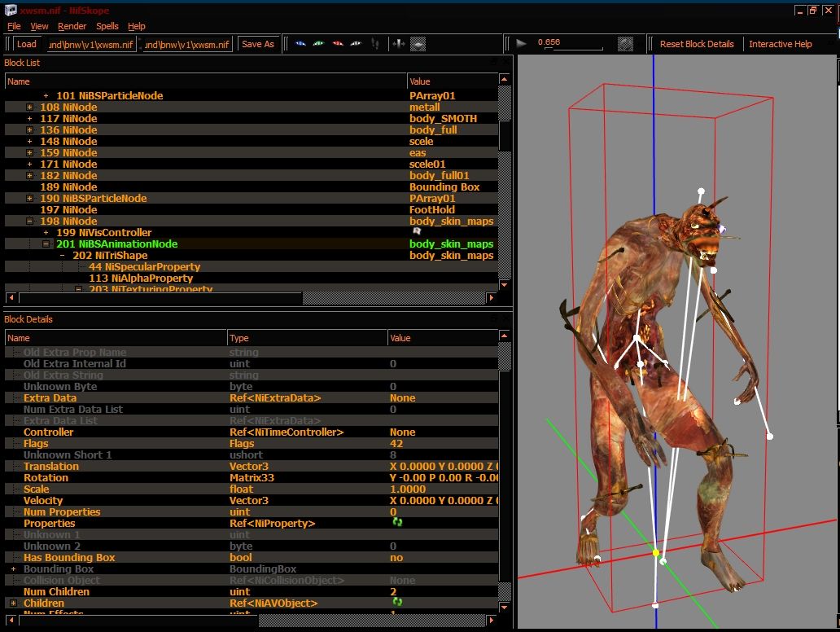Expand the 182 NiNode body_full01 row
Image resolution: width=840 pixels, height=632 pixels.
click(29, 175)
